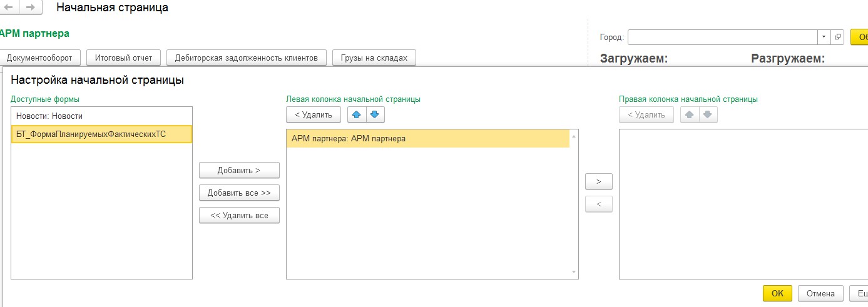The image size is (868, 307).
Task: Click the forward navigation arrow
Action: (30, 8)
